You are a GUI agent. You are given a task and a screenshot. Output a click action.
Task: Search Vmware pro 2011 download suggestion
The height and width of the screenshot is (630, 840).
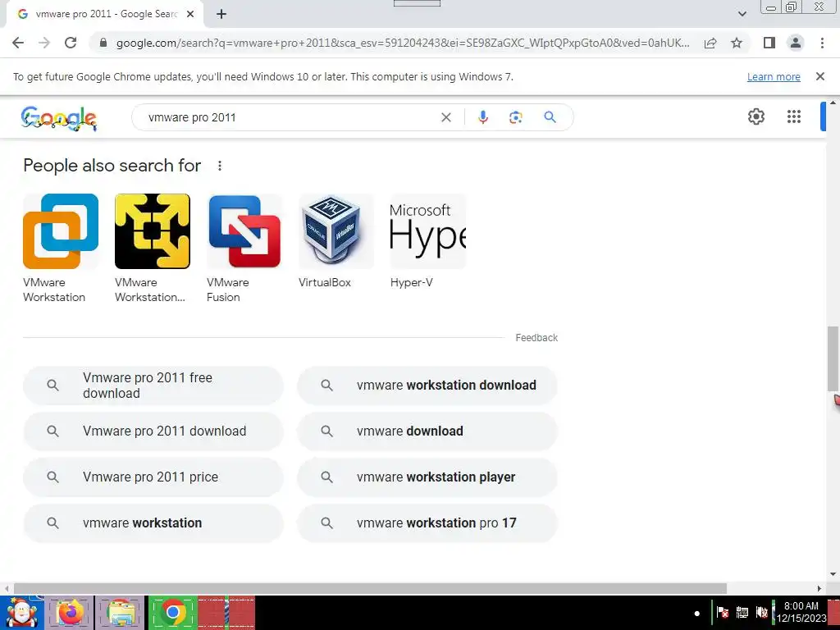153,431
